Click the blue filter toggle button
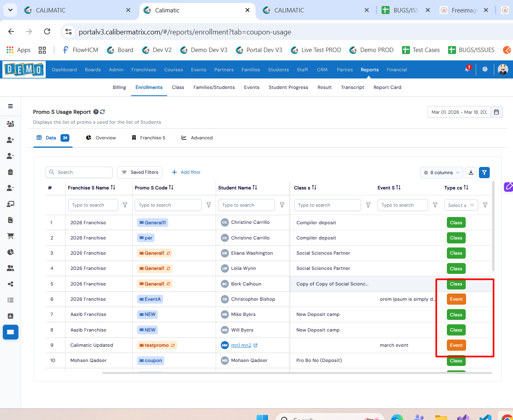Screen dimensions: 513x420 tap(484, 173)
